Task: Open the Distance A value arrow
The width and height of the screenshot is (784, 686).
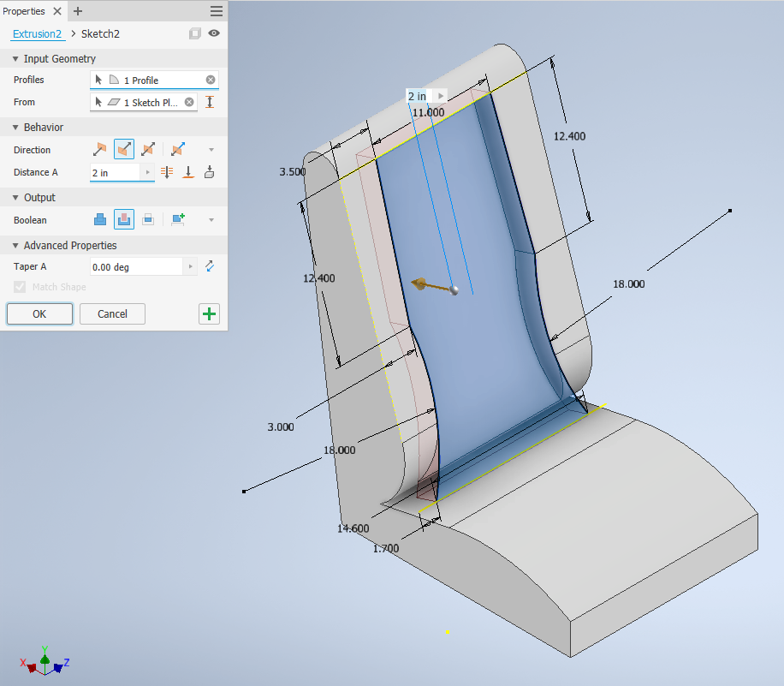Action: 147,172
